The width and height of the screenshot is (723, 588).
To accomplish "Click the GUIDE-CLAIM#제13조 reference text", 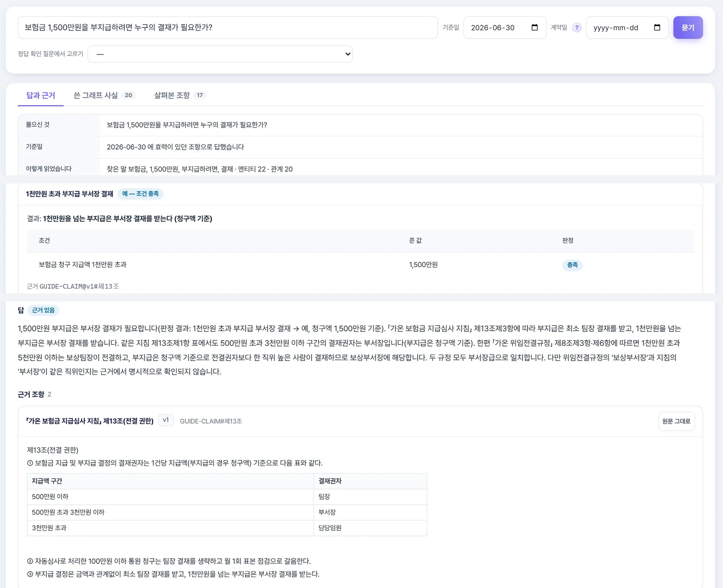I will click(x=211, y=421).
